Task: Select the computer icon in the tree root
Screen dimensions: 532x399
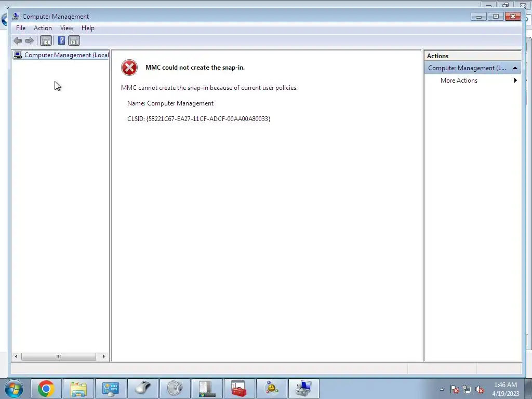Action: click(x=18, y=55)
